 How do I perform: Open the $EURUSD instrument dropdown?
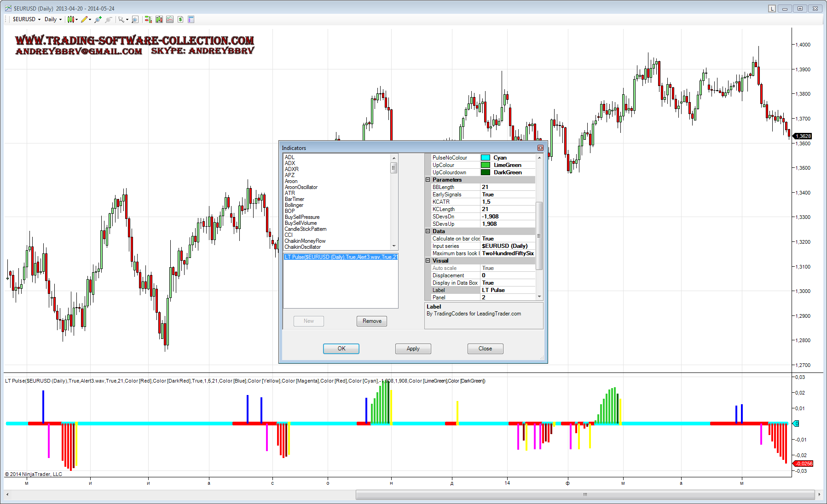27,19
